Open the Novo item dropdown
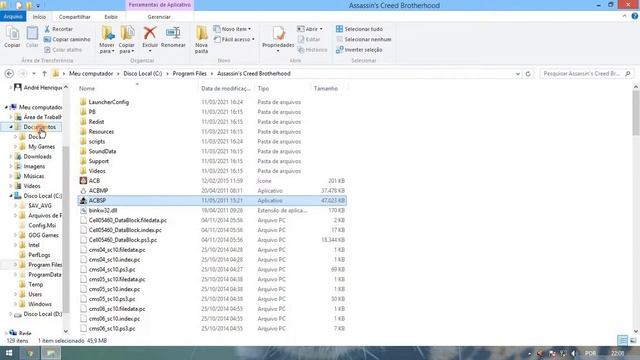The height and width of the screenshot is (360, 640). 232,29
